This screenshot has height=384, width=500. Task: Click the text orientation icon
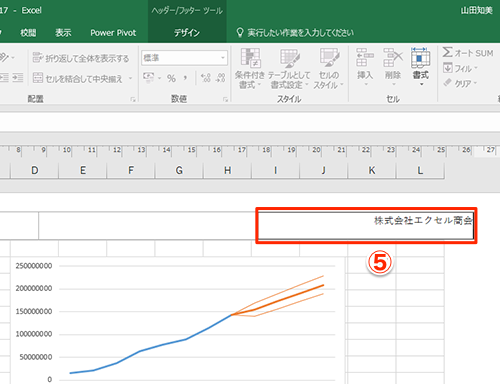point(4,58)
